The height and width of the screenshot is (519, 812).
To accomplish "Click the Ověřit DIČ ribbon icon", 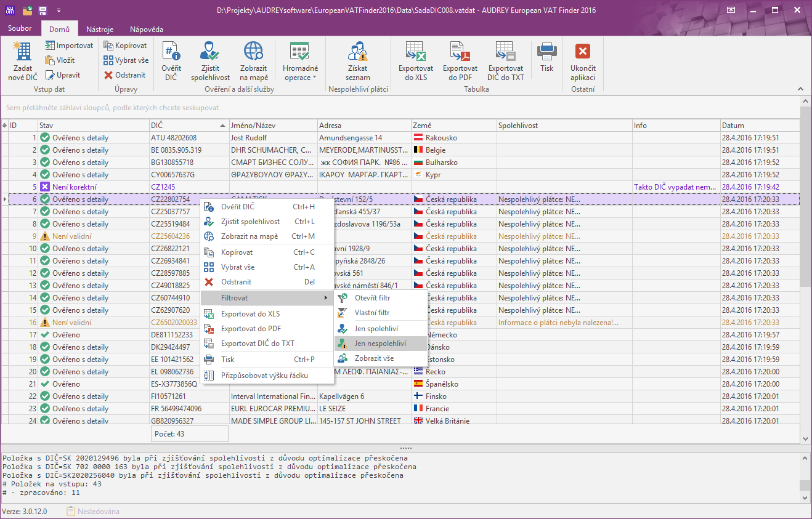I will [x=171, y=52].
